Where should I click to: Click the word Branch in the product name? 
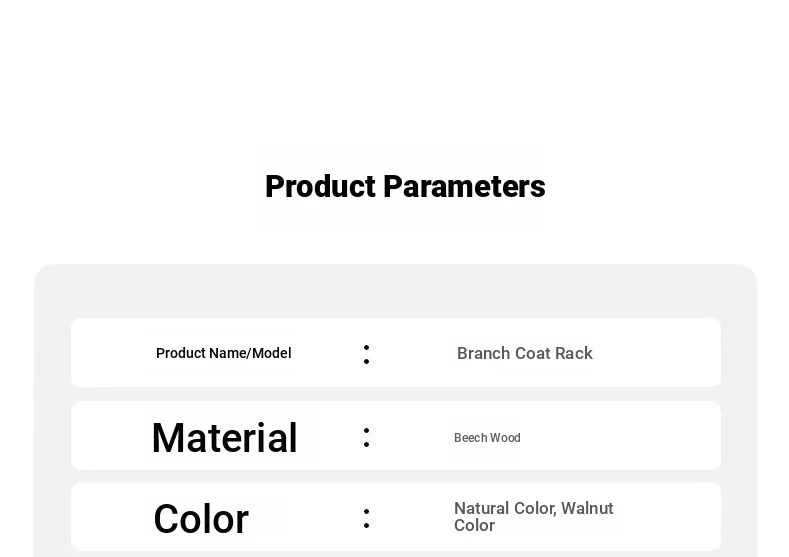click(x=484, y=353)
